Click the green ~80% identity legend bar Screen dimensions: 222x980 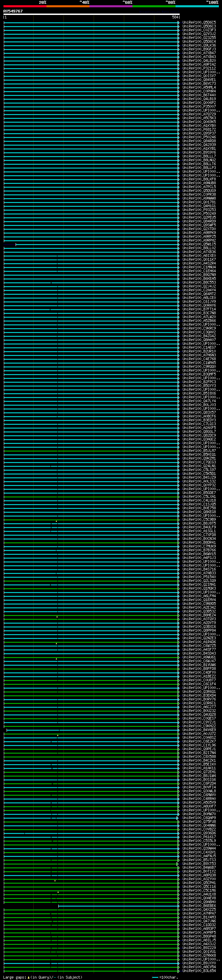click(x=154, y=6)
